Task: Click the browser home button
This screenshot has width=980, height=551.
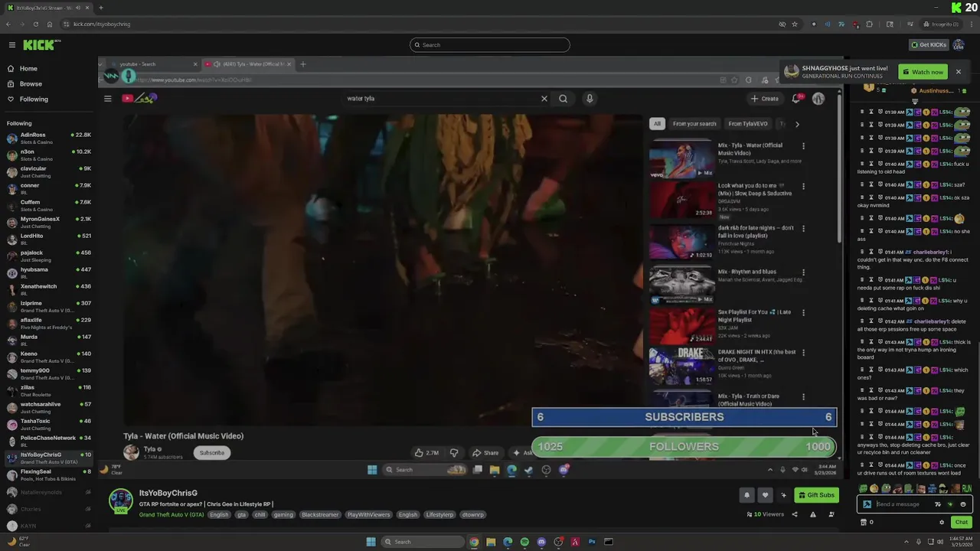Action: pyautogui.click(x=49, y=24)
